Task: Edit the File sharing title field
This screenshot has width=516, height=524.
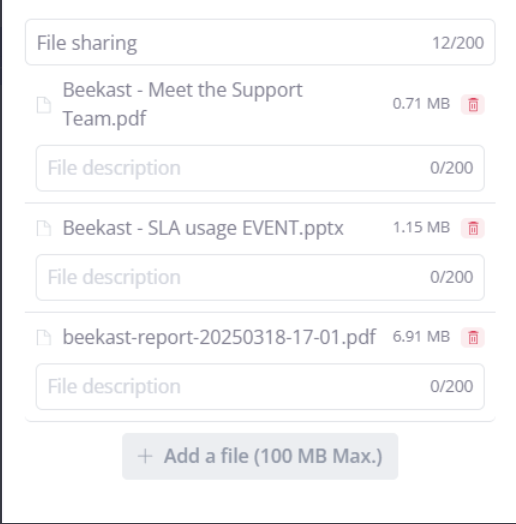Action: 260,42
